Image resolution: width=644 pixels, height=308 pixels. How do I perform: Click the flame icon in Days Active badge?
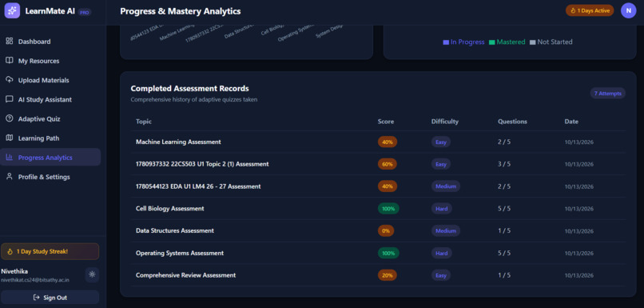[x=574, y=10]
